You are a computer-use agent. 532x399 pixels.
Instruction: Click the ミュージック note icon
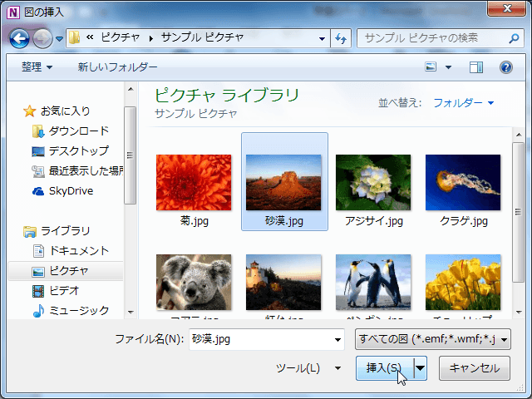(38, 311)
